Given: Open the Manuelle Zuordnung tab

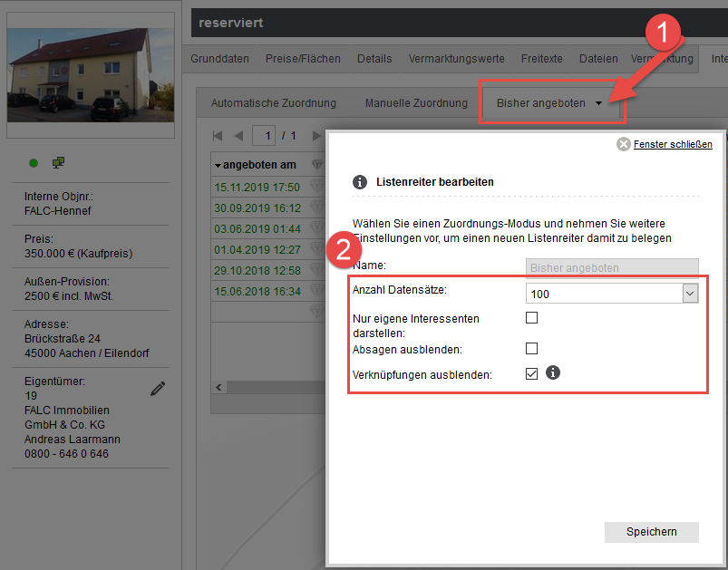Looking at the screenshot, I should (x=416, y=103).
